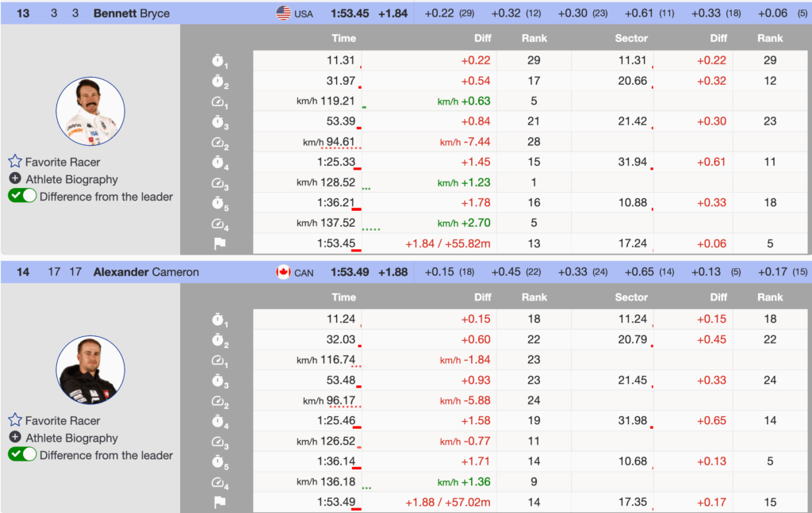Click USA flag icon in Bennett's header
The height and width of the screenshot is (513, 812).
283,13
